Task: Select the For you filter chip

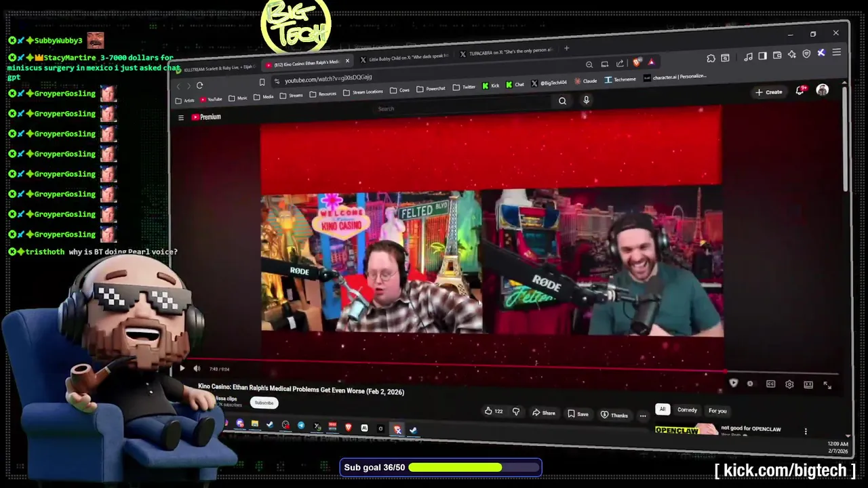Action: 717,411
